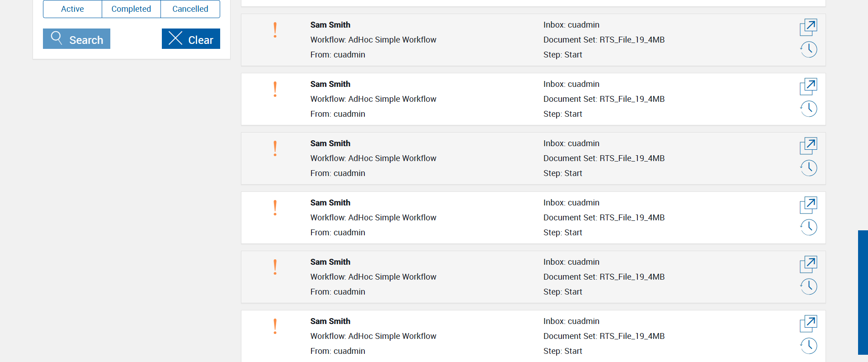Click the blue vertical scrollbar thumb
This screenshot has width=868, height=362.
pyautogui.click(x=863, y=292)
